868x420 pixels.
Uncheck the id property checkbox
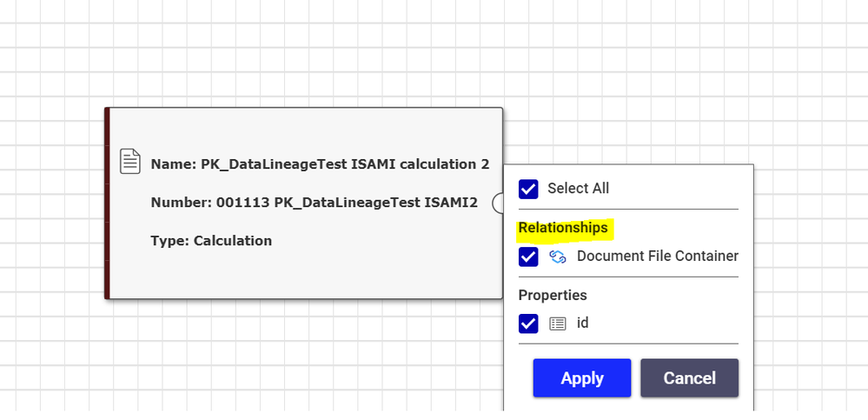click(x=528, y=323)
